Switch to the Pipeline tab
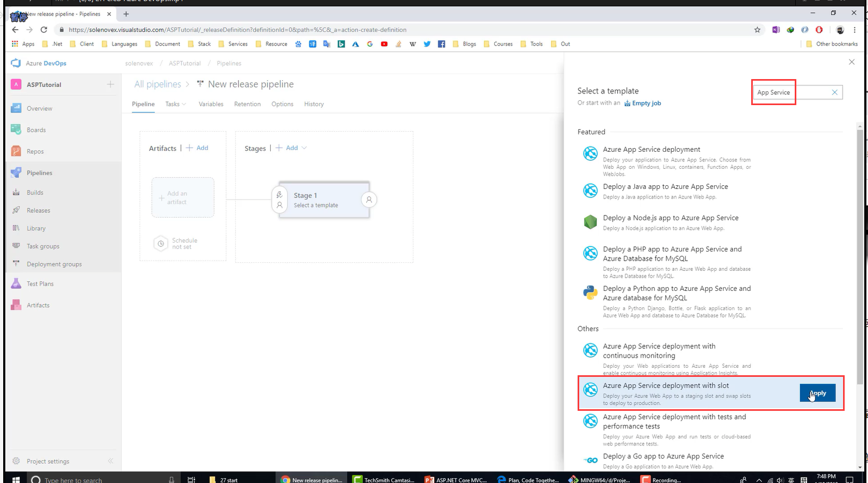The image size is (868, 483). pyautogui.click(x=143, y=104)
